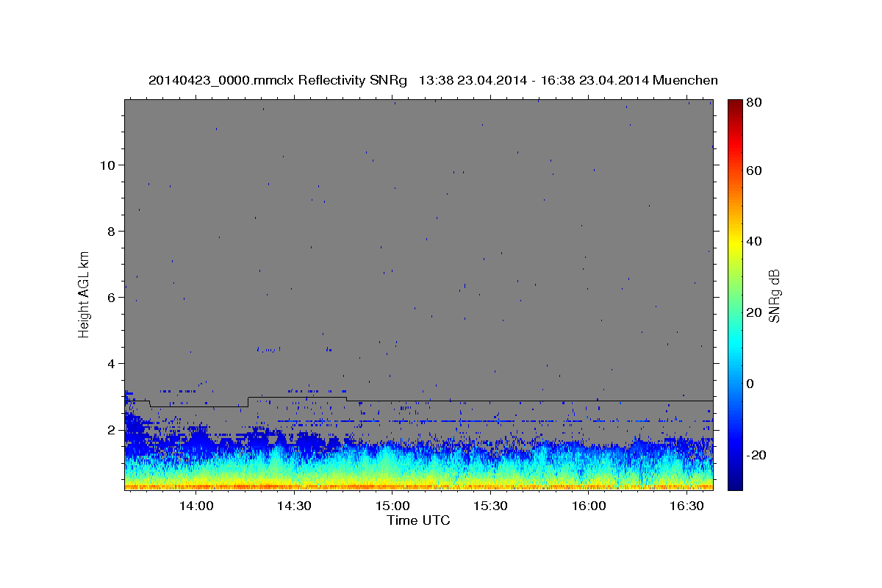Click the colorbar value 60
Screen dimensions: 882x588
(x=753, y=171)
